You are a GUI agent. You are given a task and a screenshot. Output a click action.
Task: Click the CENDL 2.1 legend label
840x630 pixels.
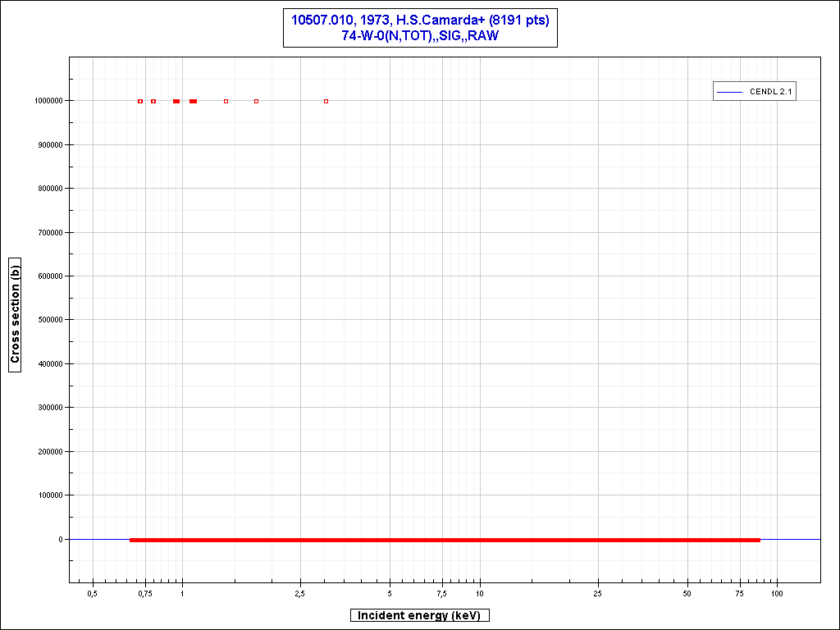tap(770, 92)
